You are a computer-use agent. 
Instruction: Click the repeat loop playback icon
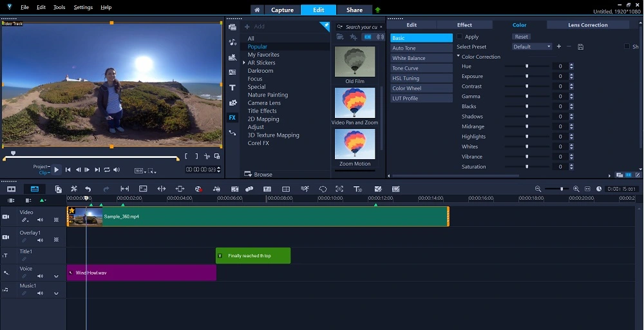(107, 170)
